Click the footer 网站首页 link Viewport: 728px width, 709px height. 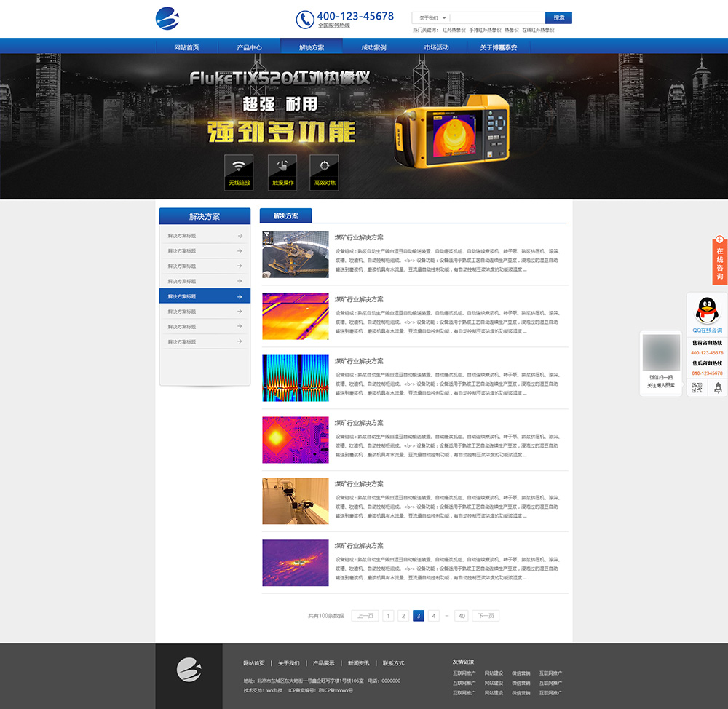254,663
